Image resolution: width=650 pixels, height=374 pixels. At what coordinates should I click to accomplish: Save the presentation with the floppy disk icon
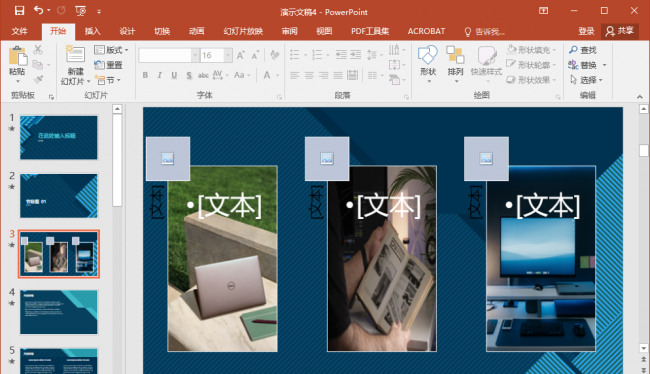click(19, 11)
